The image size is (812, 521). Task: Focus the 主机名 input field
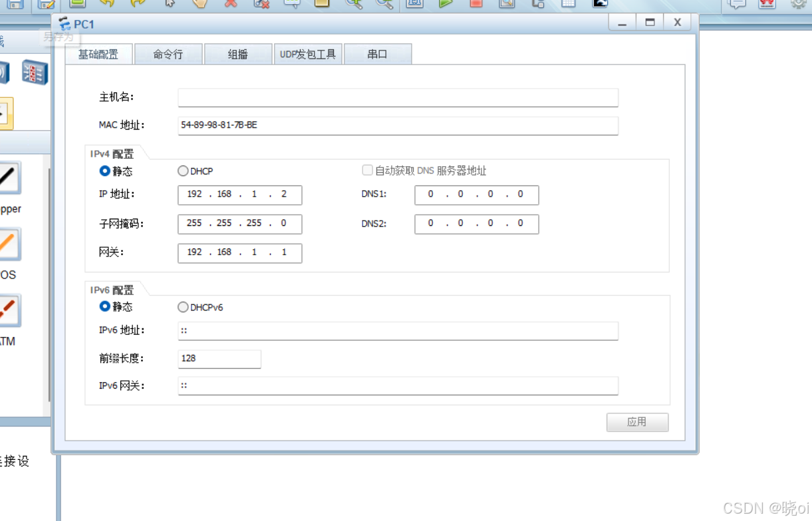(x=398, y=97)
